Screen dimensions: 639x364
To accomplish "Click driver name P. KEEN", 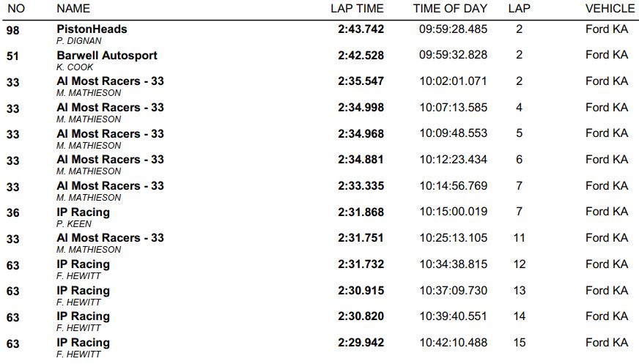I will 74,224.
